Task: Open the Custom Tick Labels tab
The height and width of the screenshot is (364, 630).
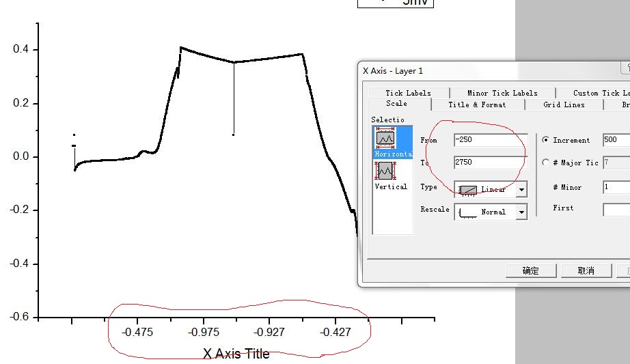Action: (593, 93)
